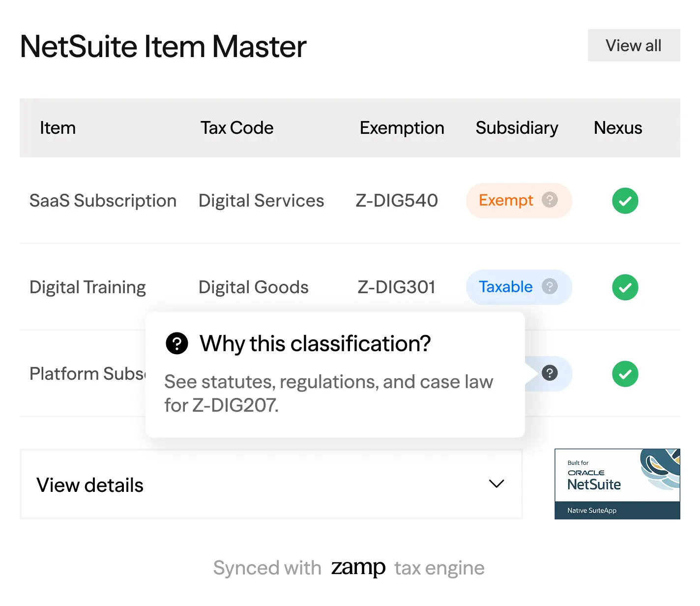Click the View details label text
The image size is (700, 606).
click(x=90, y=485)
